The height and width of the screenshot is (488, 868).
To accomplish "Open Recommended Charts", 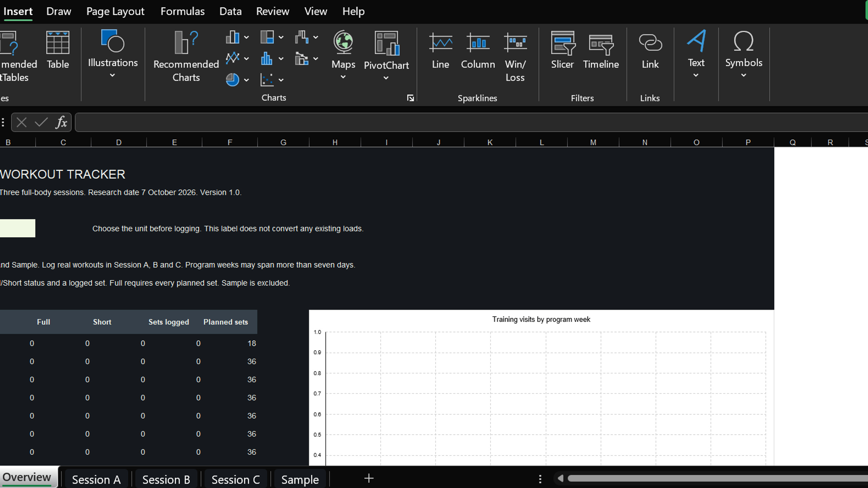I will tap(186, 56).
